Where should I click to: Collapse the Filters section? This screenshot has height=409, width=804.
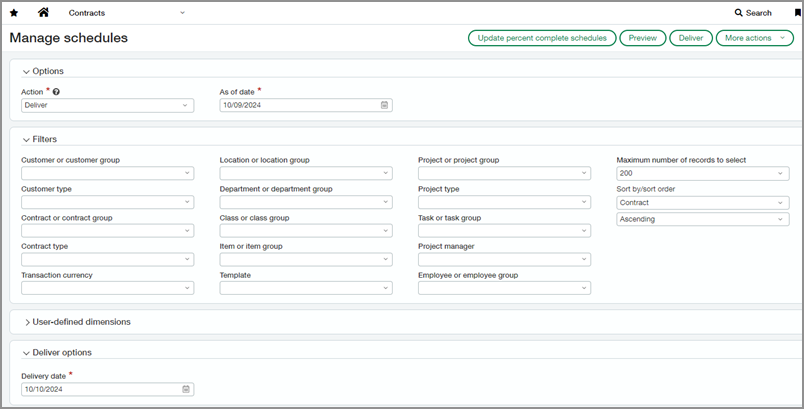pyautogui.click(x=26, y=139)
